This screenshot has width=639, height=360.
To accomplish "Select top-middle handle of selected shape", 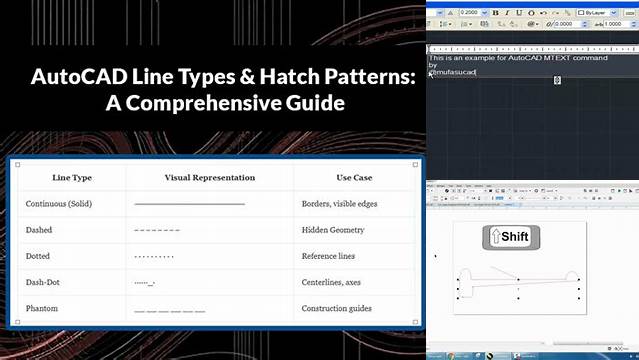I will (518, 280).
